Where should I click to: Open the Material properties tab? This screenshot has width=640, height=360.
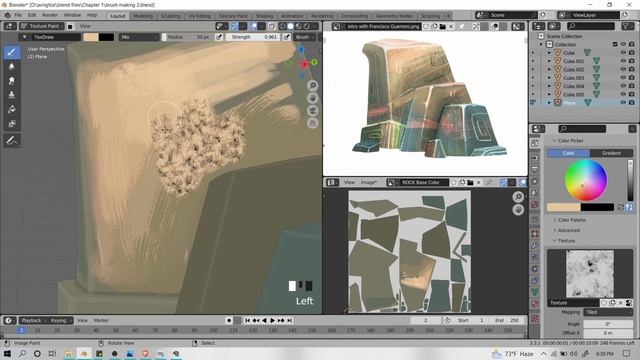(535, 304)
